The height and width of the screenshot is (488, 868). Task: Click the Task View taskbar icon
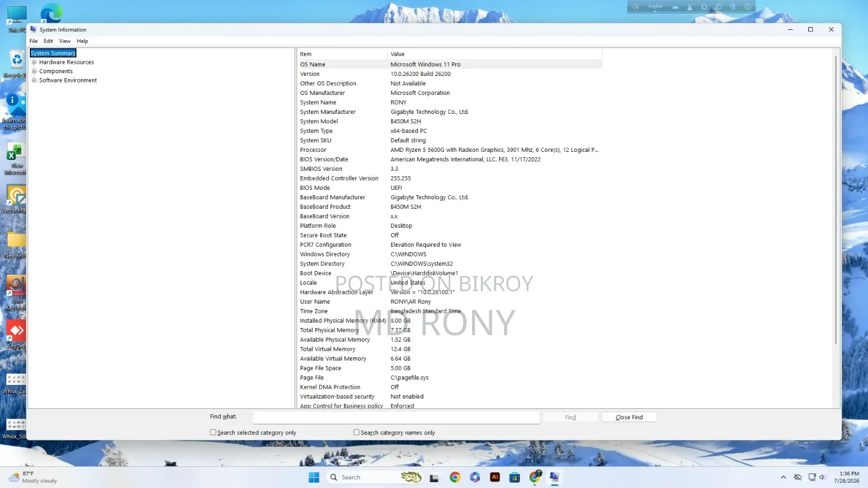[x=434, y=478]
